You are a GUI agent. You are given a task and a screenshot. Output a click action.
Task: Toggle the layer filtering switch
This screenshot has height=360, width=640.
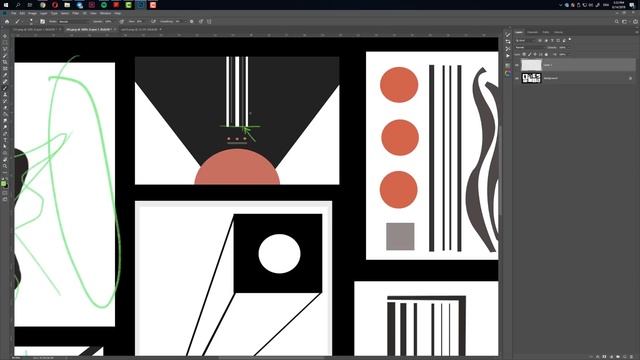570,39
